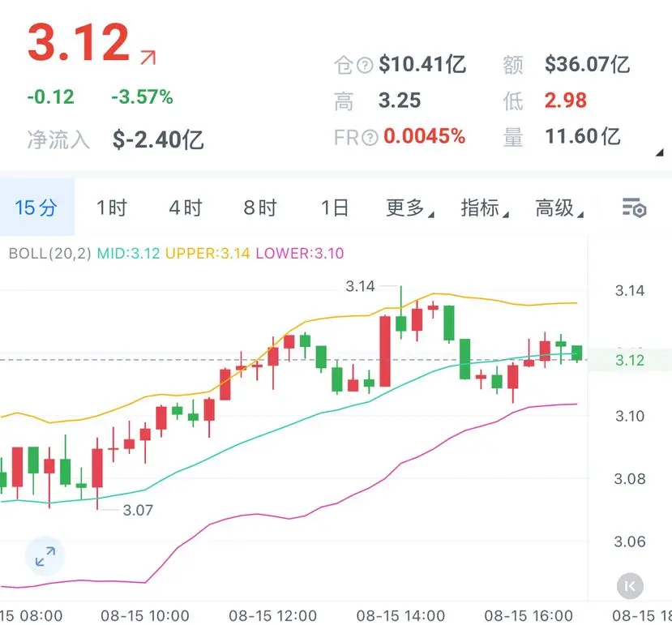Image resolution: width=672 pixels, height=625 pixels.
Task: Click the funding rate 0.0045%
Action: point(424,137)
